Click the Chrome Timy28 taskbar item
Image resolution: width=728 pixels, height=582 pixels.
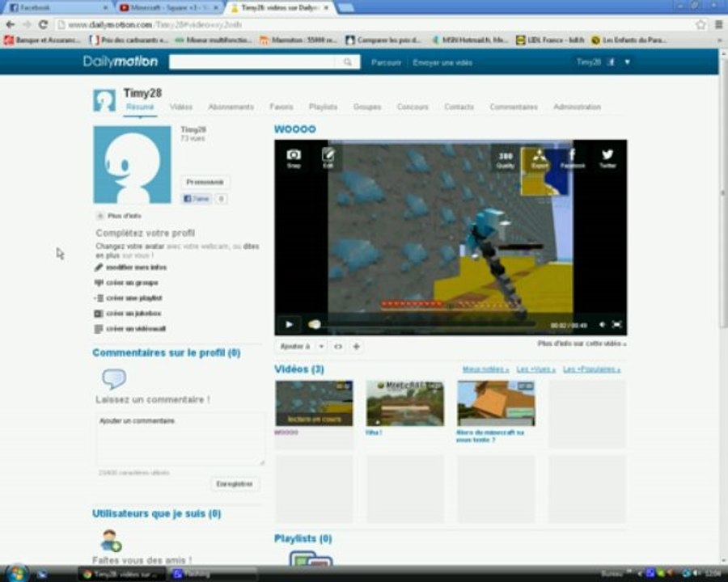(x=123, y=574)
